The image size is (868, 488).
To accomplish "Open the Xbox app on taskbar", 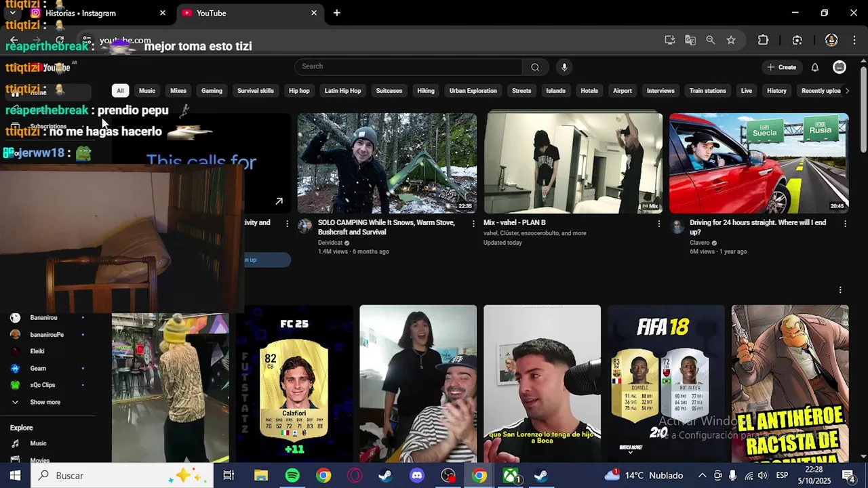I will click(511, 476).
